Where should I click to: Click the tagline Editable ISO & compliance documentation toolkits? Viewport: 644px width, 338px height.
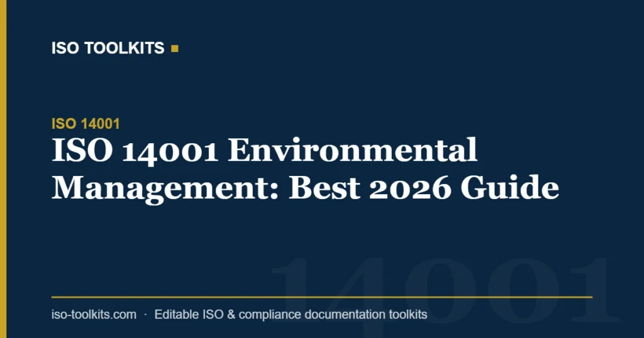(x=291, y=315)
